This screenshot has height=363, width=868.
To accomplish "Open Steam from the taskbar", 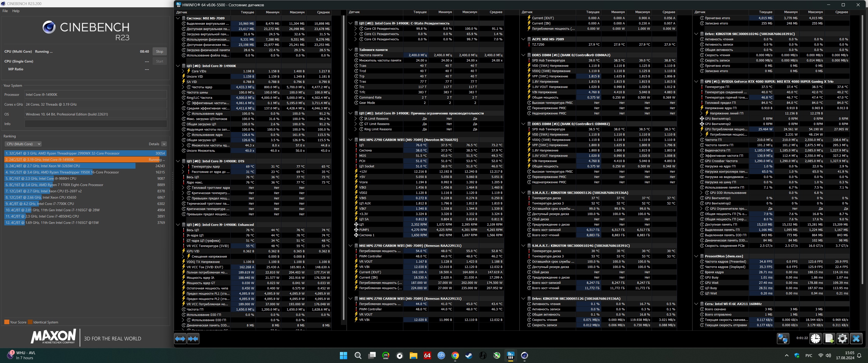I will tap(469, 355).
